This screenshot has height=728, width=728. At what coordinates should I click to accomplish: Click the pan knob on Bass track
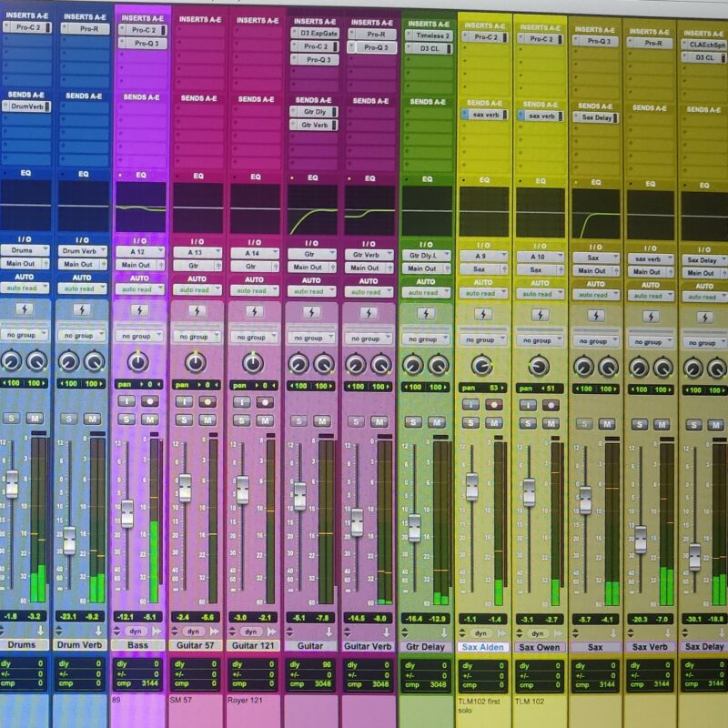(138, 362)
